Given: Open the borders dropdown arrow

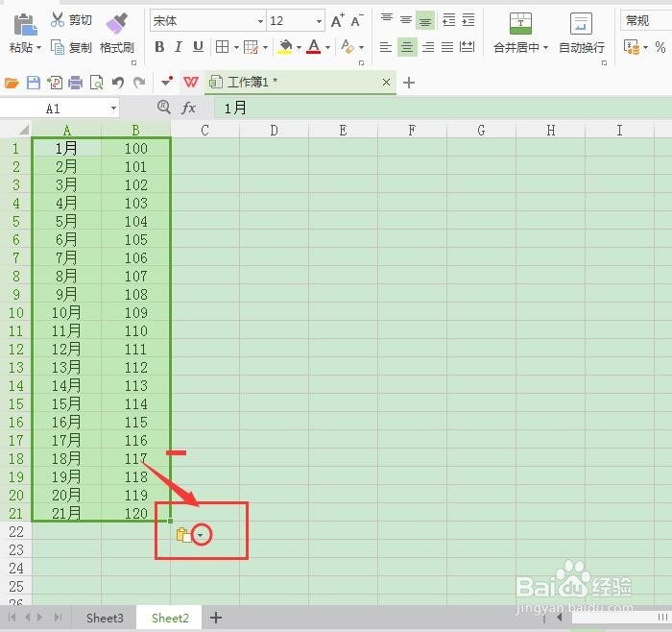Looking at the screenshot, I should point(236,47).
